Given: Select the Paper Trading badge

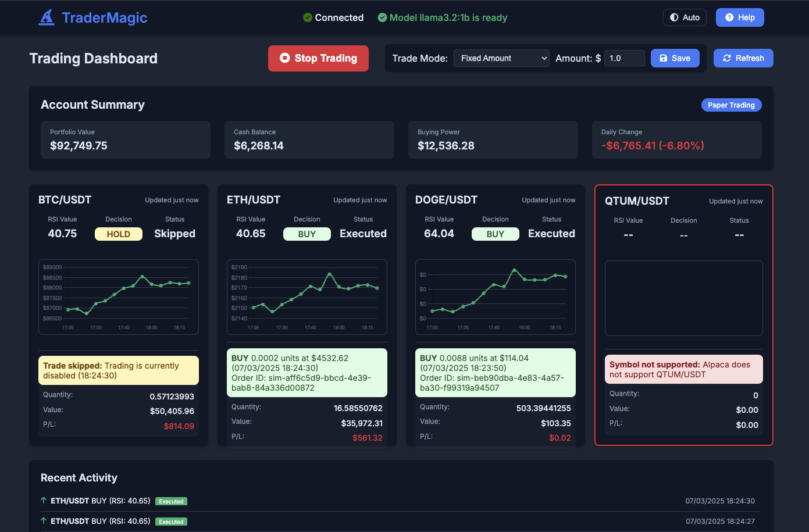Looking at the screenshot, I should (x=731, y=105).
